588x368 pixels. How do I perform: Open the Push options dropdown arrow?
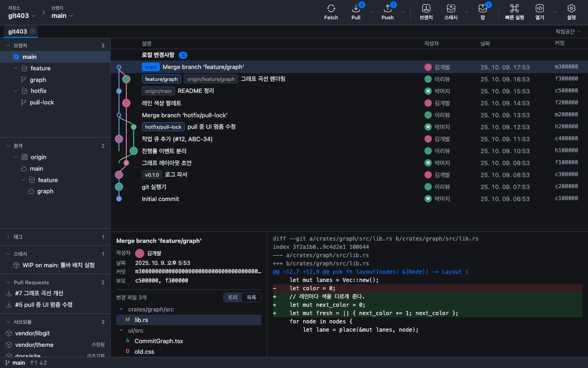403,12
